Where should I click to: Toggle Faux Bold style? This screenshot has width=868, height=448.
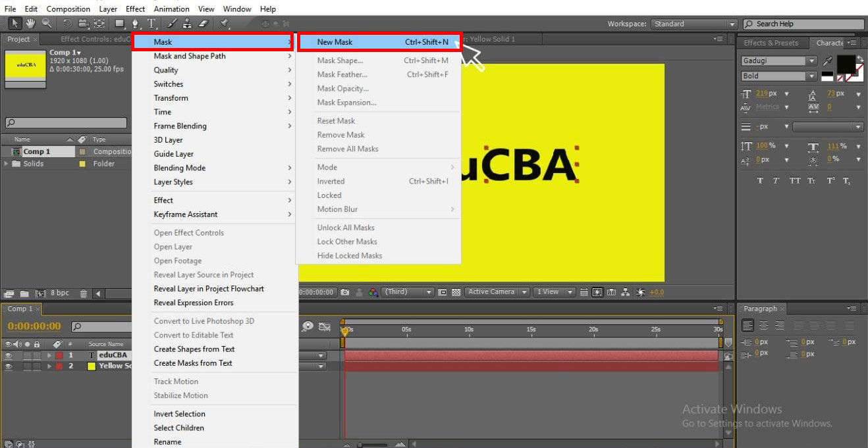pos(760,181)
